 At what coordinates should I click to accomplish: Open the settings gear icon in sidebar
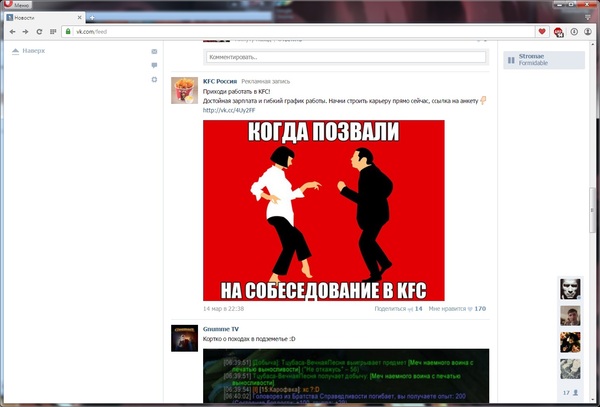click(154, 80)
